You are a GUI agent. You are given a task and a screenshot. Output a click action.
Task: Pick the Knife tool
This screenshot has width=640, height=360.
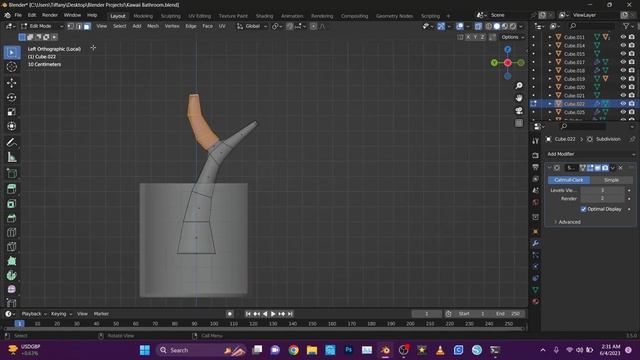pyautogui.click(x=11, y=247)
